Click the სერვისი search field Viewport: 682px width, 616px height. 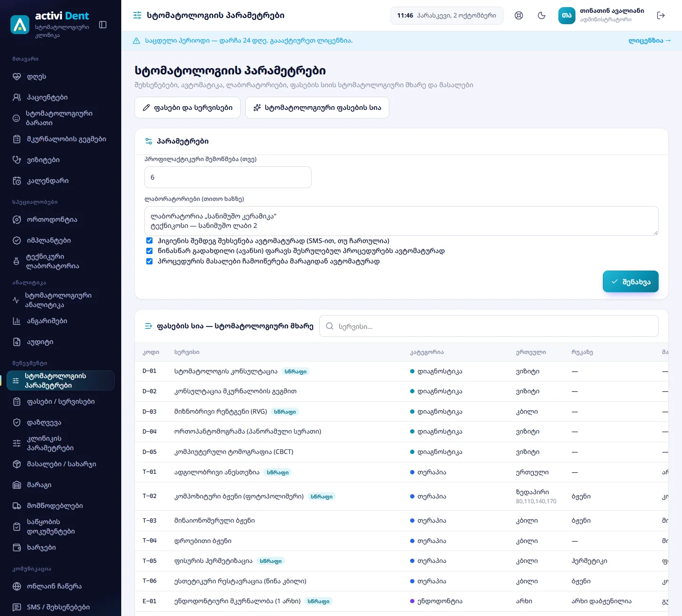point(489,326)
